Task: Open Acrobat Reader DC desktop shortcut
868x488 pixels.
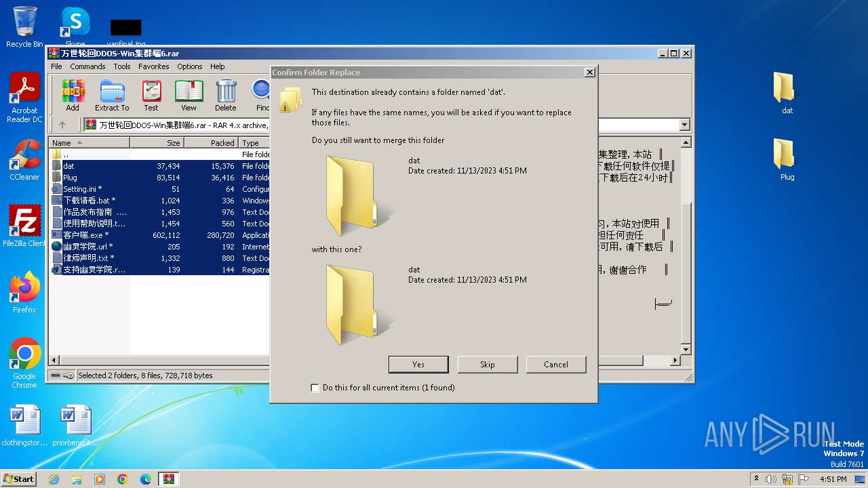Action: tap(24, 98)
